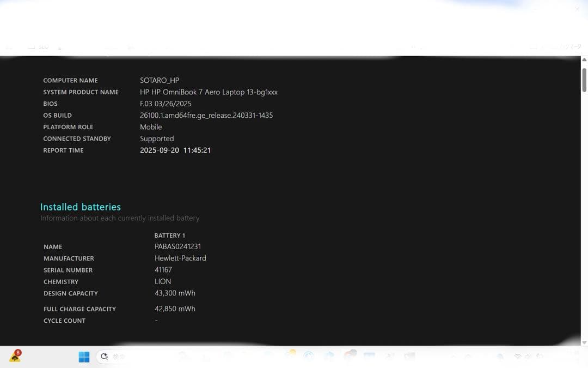
Task: Click the BATTERY 1 column header
Action: (x=170, y=236)
